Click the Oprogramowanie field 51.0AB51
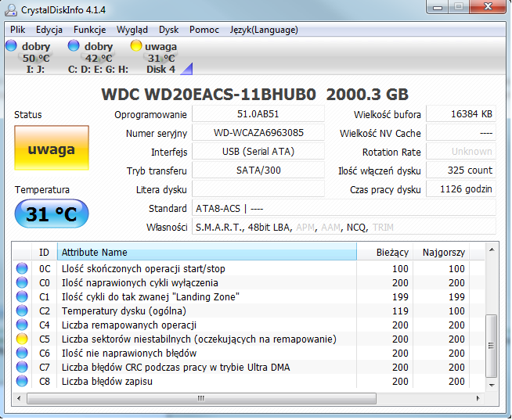This screenshot has width=512, height=420. coord(258,114)
